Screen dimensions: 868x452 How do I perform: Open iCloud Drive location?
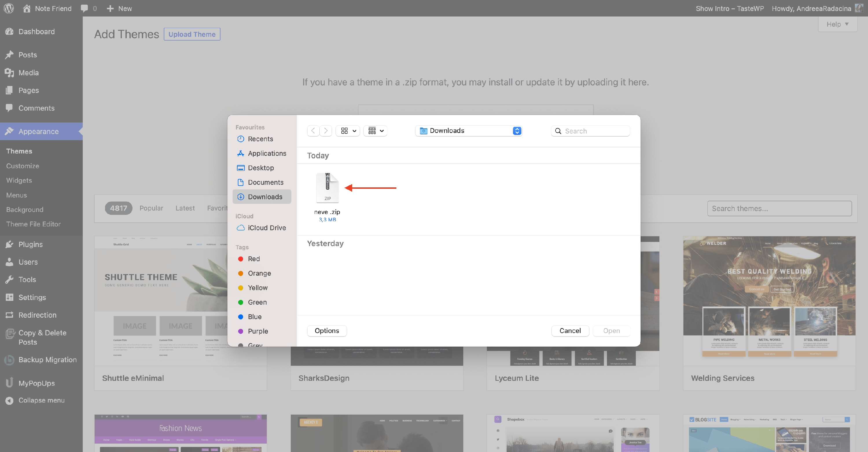[266, 228]
